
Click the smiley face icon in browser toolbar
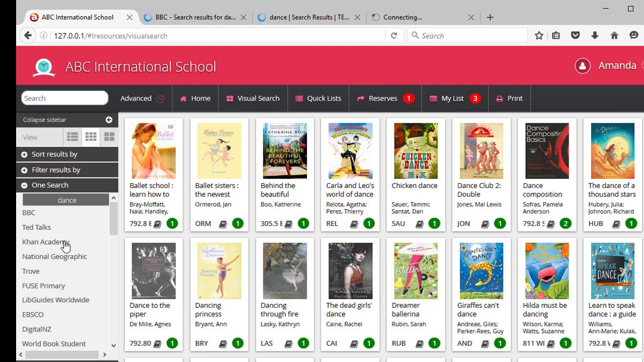(634, 36)
